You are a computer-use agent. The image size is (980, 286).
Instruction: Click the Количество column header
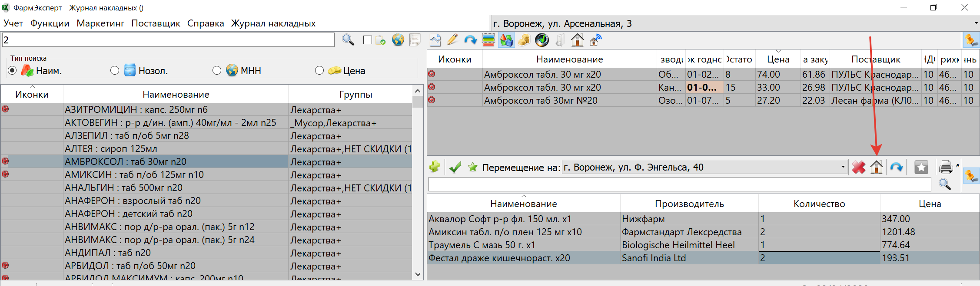pos(819,204)
